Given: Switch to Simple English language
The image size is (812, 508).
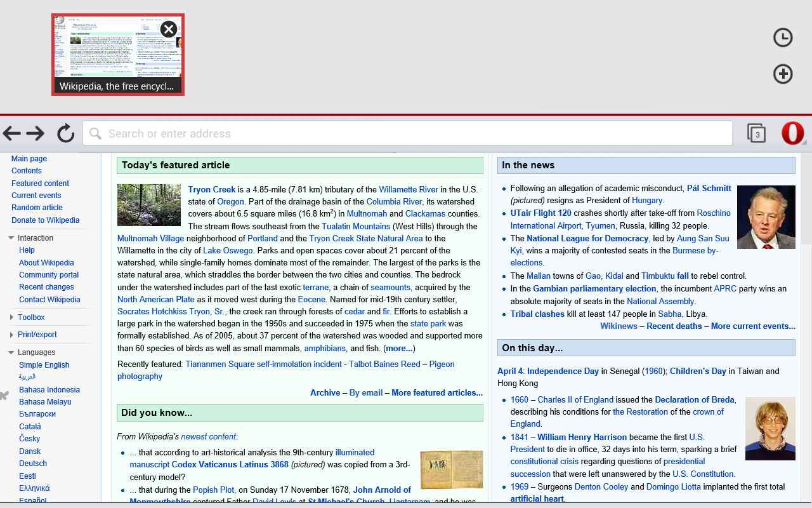Looking at the screenshot, I should pos(44,365).
